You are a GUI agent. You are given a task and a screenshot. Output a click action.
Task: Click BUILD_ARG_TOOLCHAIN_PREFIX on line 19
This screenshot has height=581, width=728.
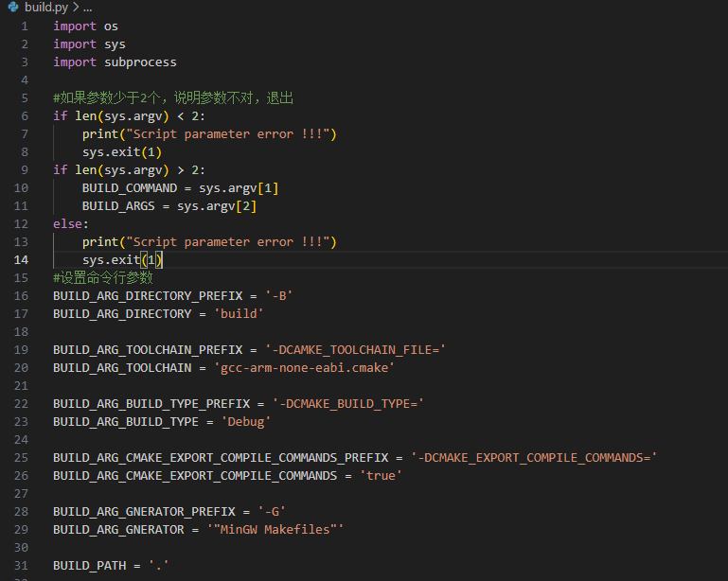coord(148,350)
